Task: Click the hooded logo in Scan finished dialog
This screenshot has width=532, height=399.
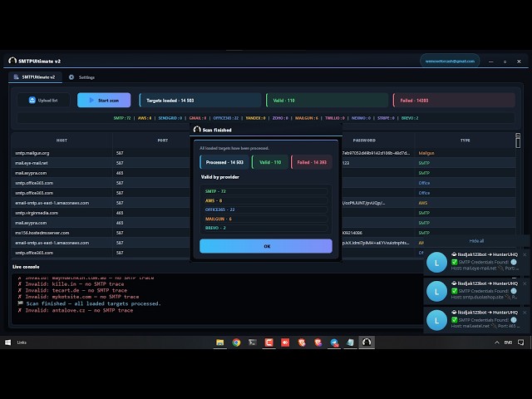Action: [x=197, y=130]
